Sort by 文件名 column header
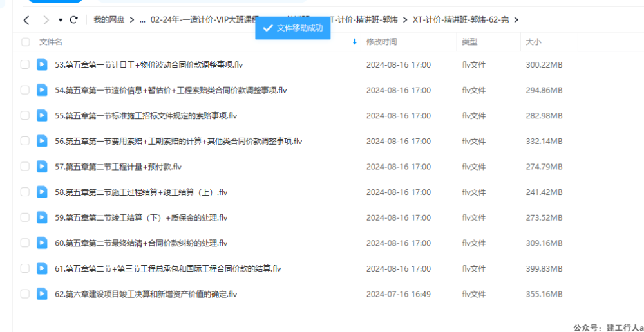Image resolution: width=644 pixels, height=332 pixels. [x=51, y=42]
